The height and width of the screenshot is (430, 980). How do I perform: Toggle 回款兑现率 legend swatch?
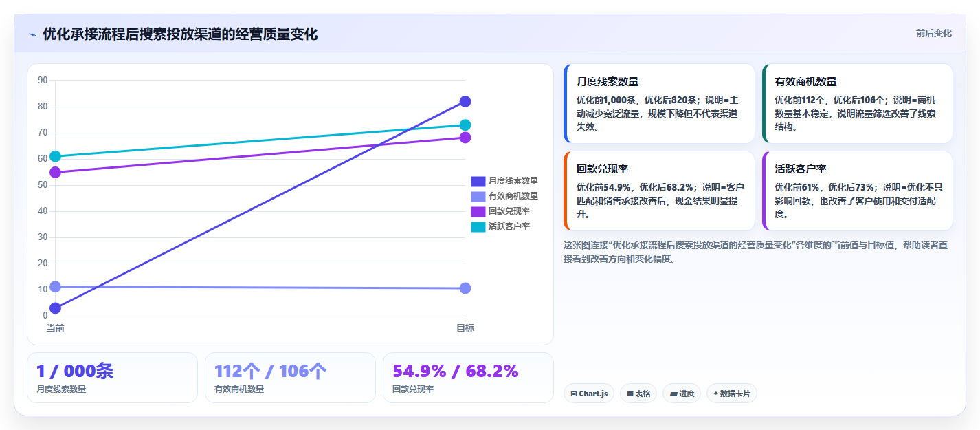click(x=478, y=211)
